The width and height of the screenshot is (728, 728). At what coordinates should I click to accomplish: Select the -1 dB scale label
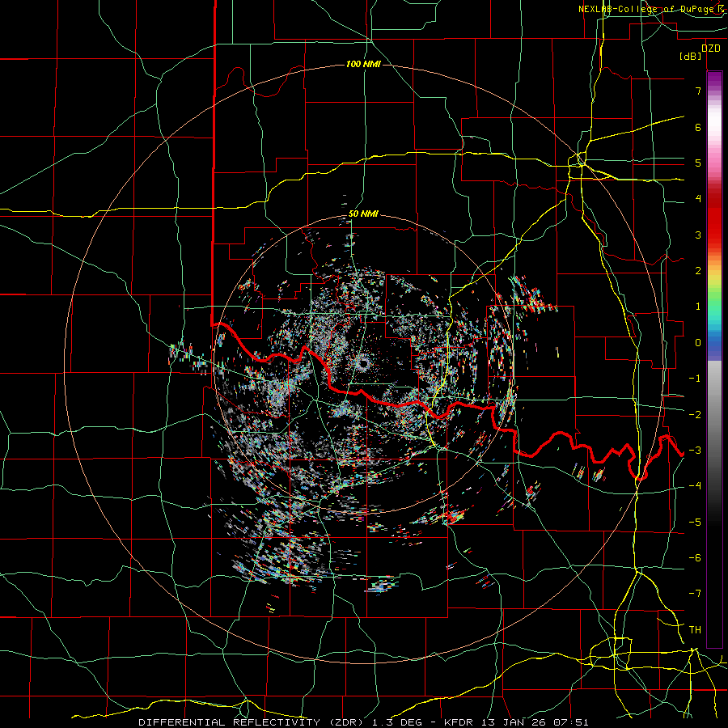point(695,379)
